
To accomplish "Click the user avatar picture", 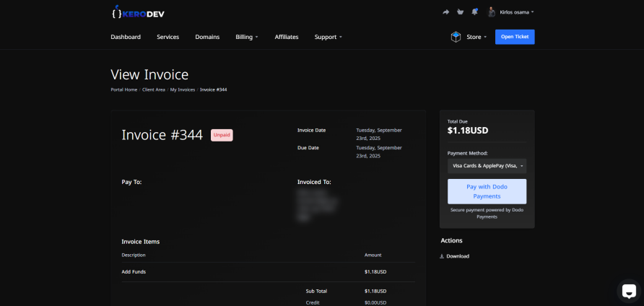I will [x=492, y=12].
